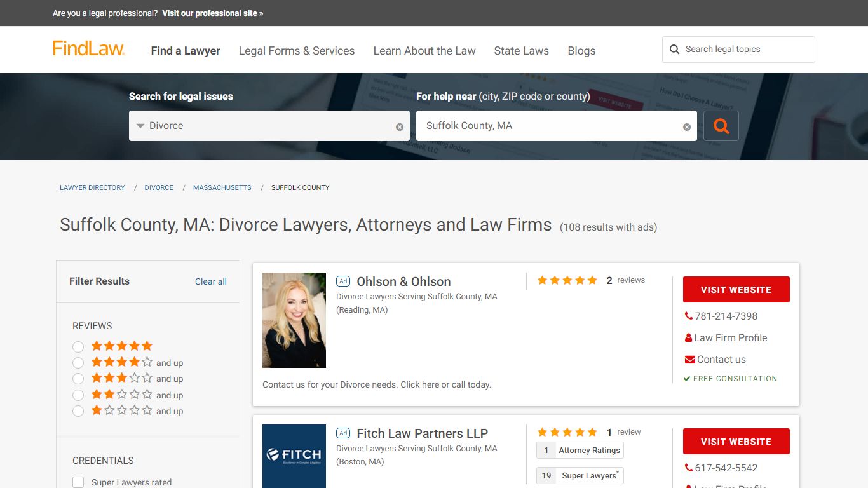Focus the Search legal topics field
The height and width of the screenshot is (488, 868).
(738, 50)
